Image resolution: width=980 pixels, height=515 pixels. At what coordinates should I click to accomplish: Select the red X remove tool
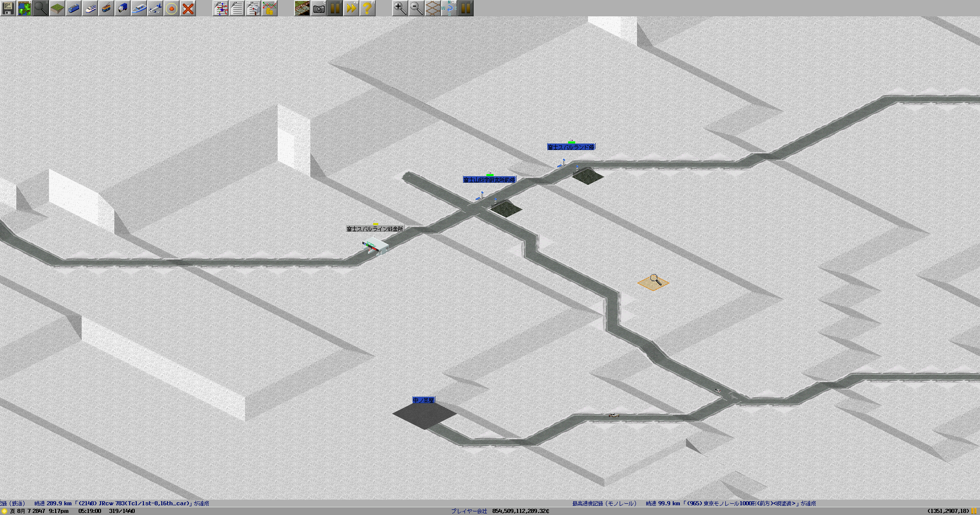click(x=188, y=8)
